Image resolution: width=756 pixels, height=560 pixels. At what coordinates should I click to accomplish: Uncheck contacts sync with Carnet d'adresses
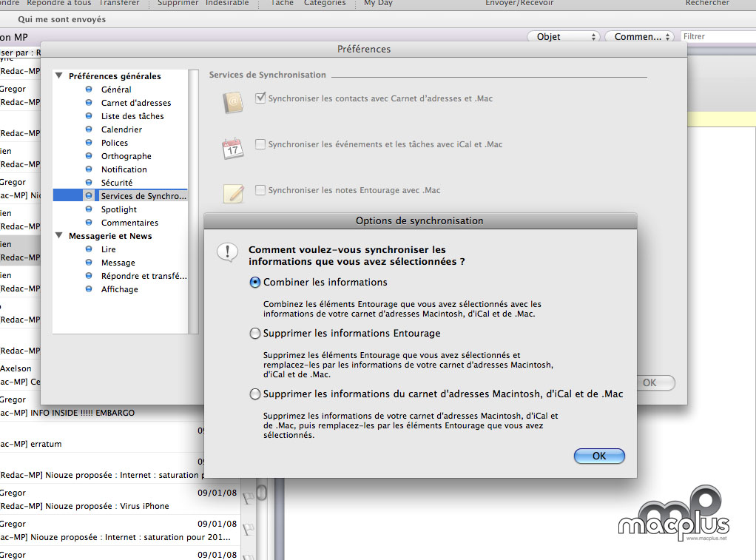(x=260, y=98)
